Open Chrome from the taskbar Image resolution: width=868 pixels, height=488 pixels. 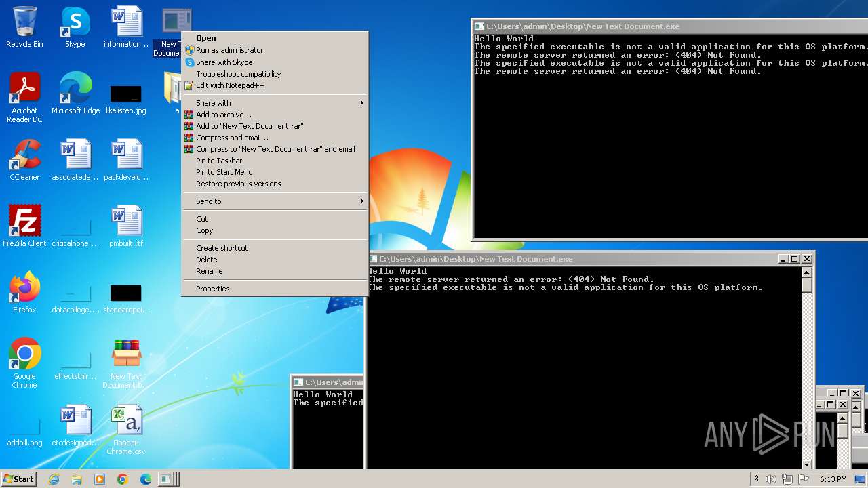123,479
